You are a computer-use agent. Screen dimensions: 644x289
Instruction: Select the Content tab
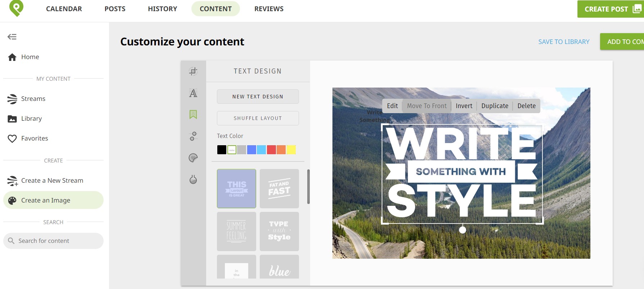click(x=216, y=9)
